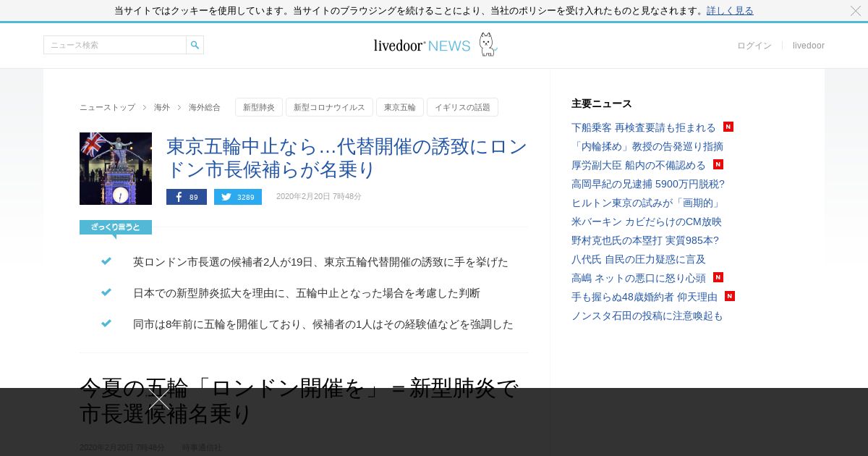Go to 海外 breadcrumb
Screen dimensions: 868x456
(162, 107)
